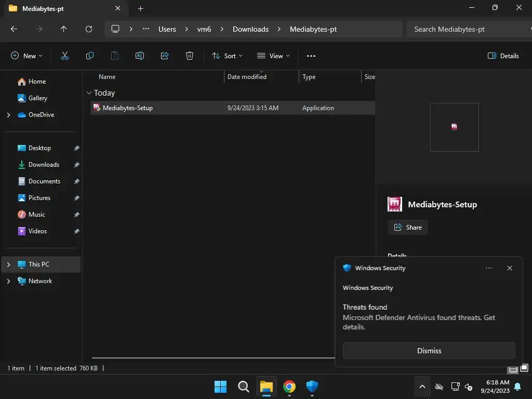Open Gallery in sidebar
532x399 pixels.
pos(37,98)
